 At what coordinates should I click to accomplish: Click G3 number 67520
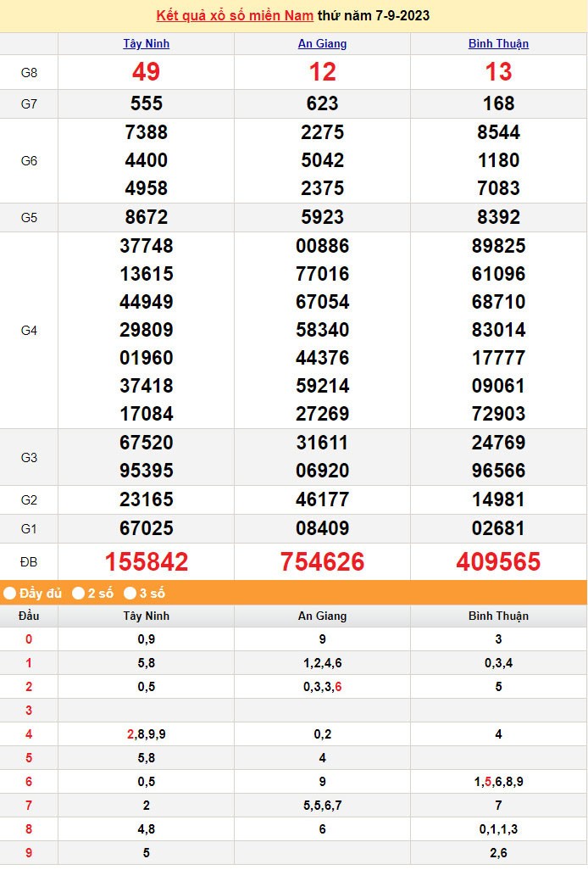pos(147,443)
